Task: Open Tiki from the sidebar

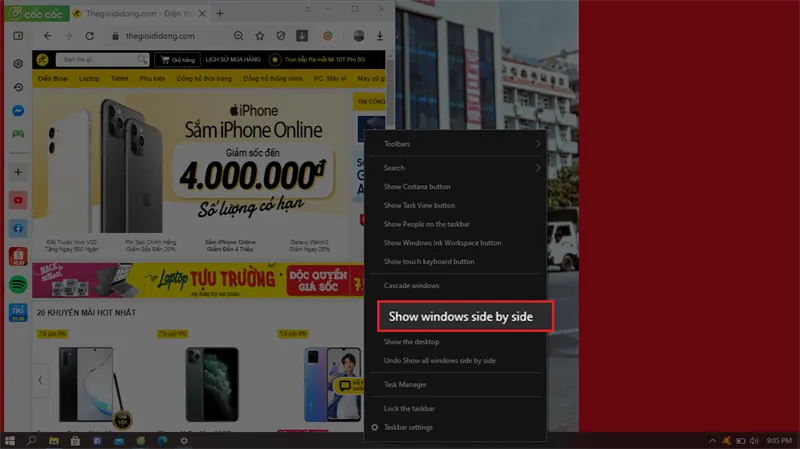Action: click(18, 313)
